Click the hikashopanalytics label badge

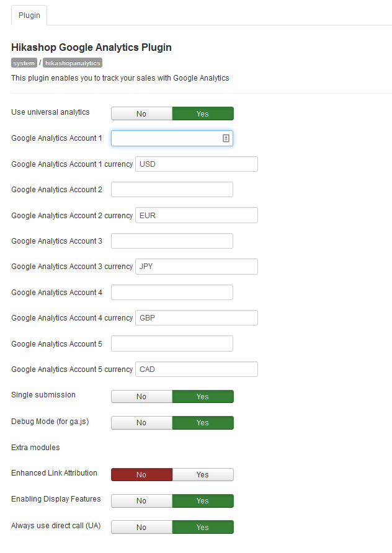(73, 63)
